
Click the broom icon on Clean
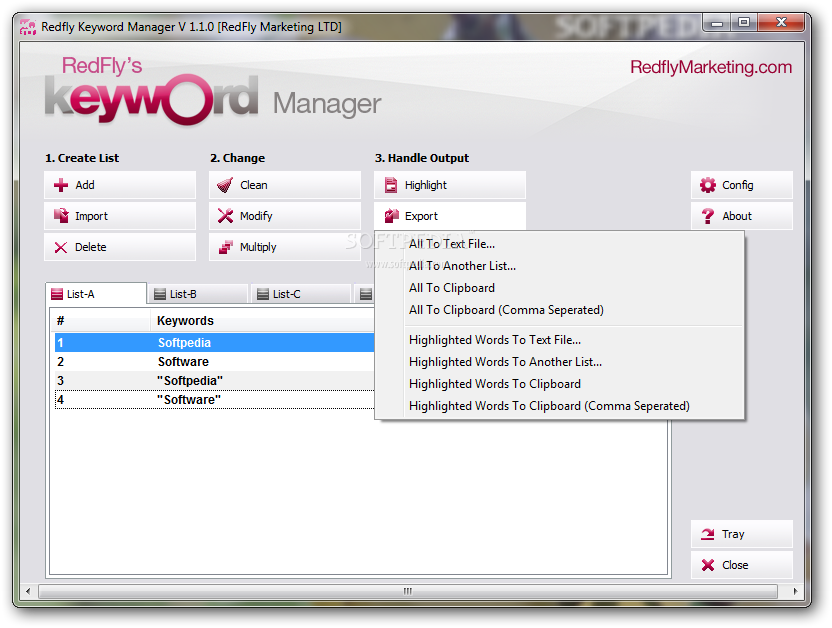point(225,185)
